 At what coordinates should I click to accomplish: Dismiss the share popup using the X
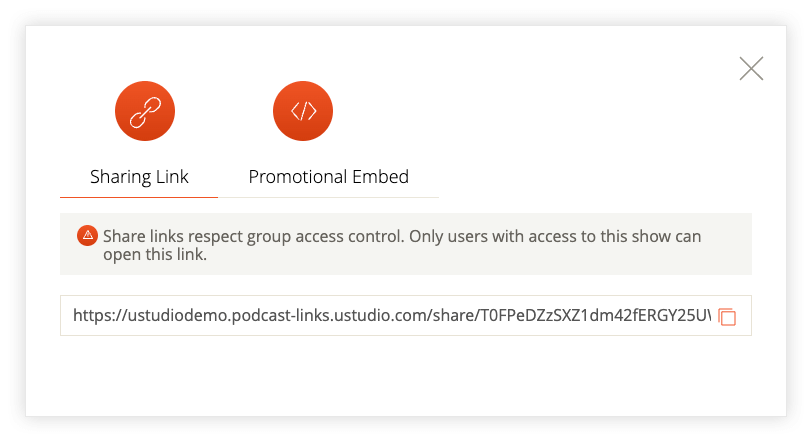pos(751,68)
